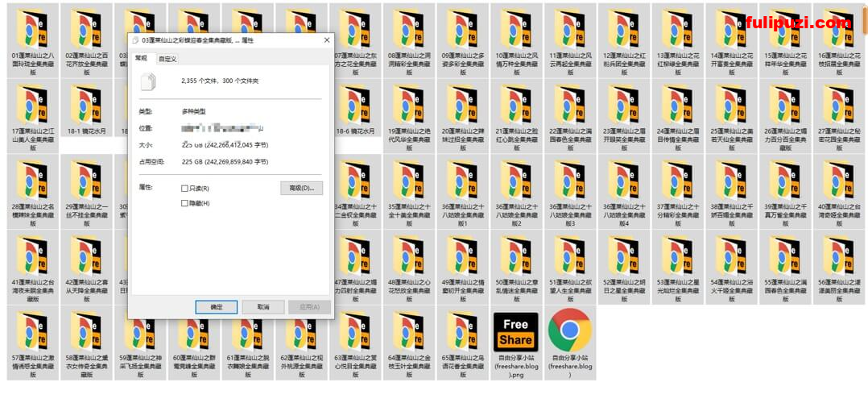Select folder 52蓬莱仙山
The width and height of the screenshot is (868, 403).
pyautogui.click(x=623, y=267)
